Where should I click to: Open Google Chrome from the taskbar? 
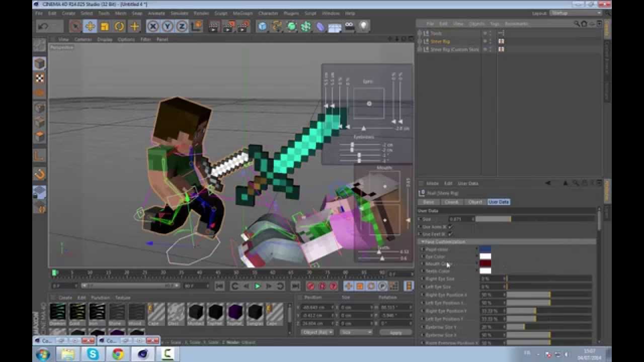click(118, 354)
